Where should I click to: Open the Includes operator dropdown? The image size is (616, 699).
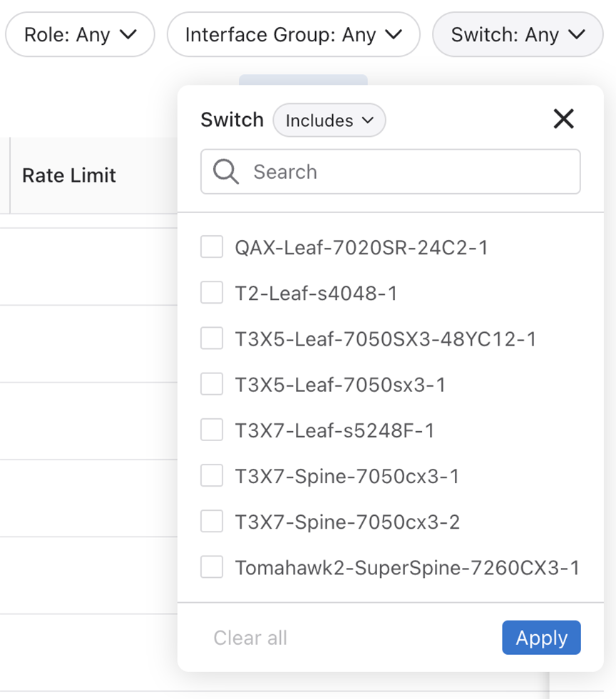(x=329, y=120)
